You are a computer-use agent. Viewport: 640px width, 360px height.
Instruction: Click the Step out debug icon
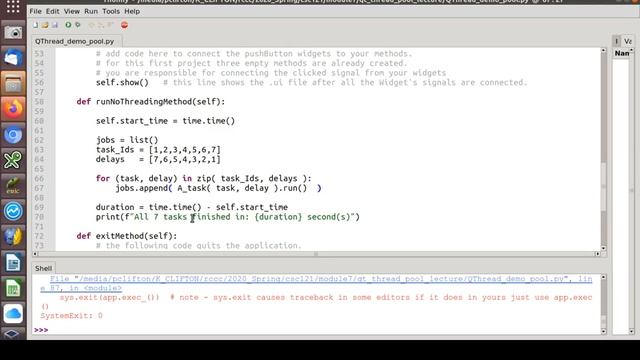tap(110, 25)
